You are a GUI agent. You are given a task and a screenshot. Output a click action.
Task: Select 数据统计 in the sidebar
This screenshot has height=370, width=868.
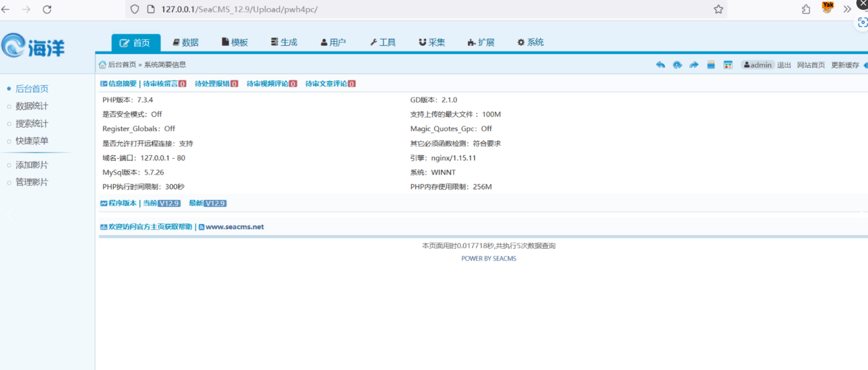[x=32, y=106]
